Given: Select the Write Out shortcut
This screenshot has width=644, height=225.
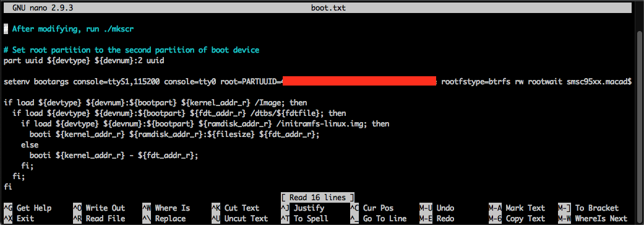Looking at the screenshot, I should pos(98,208).
